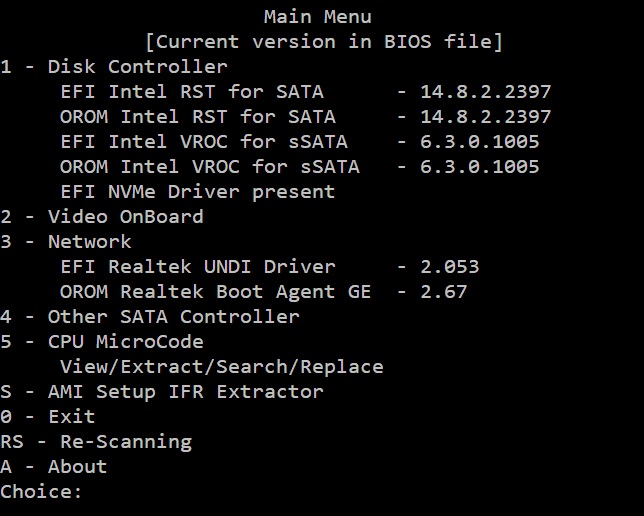Click the Exit menu option
Screen dimensions: 644x516
(x=48, y=416)
